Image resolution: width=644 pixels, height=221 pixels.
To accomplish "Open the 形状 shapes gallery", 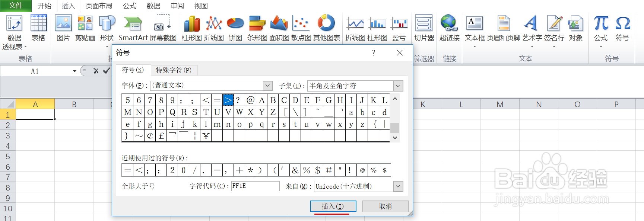I will coord(107,31).
